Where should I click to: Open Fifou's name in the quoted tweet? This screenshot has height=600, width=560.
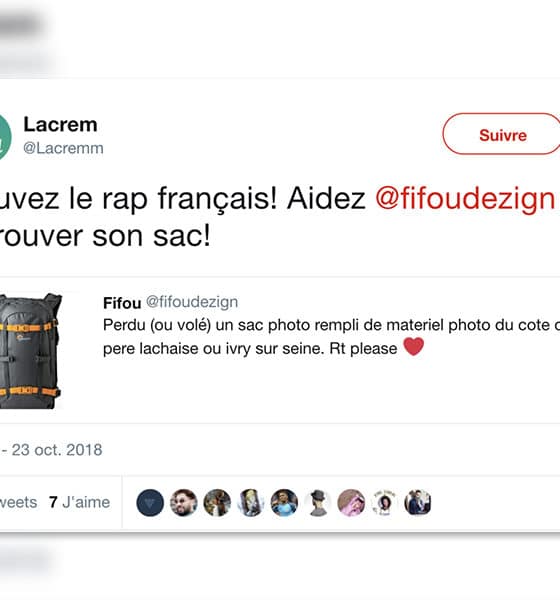[x=122, y=303]
